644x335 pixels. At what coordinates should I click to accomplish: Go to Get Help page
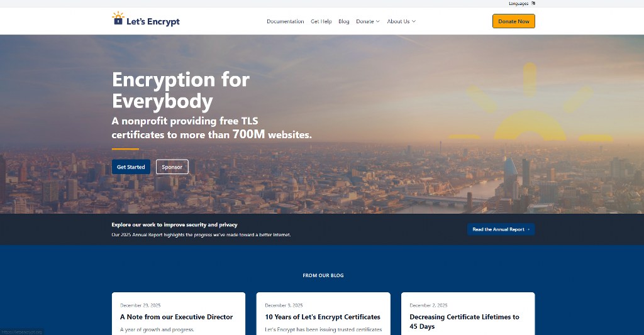coord(321,21)
